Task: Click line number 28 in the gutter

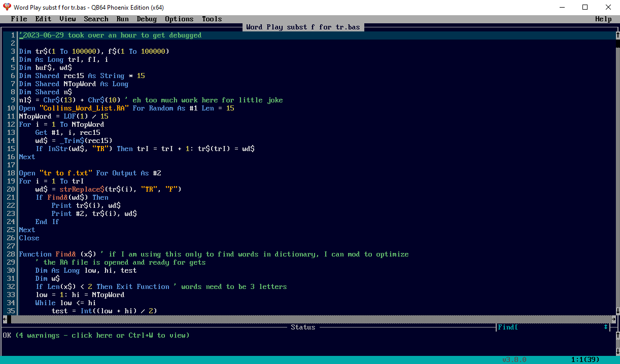Action: click(11, 254)
